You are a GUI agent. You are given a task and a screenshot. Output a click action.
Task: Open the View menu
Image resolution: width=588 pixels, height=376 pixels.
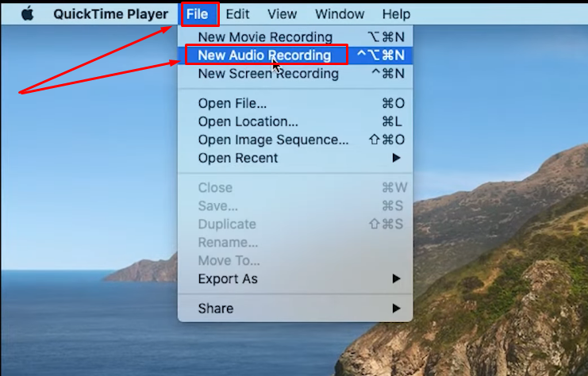282,14
